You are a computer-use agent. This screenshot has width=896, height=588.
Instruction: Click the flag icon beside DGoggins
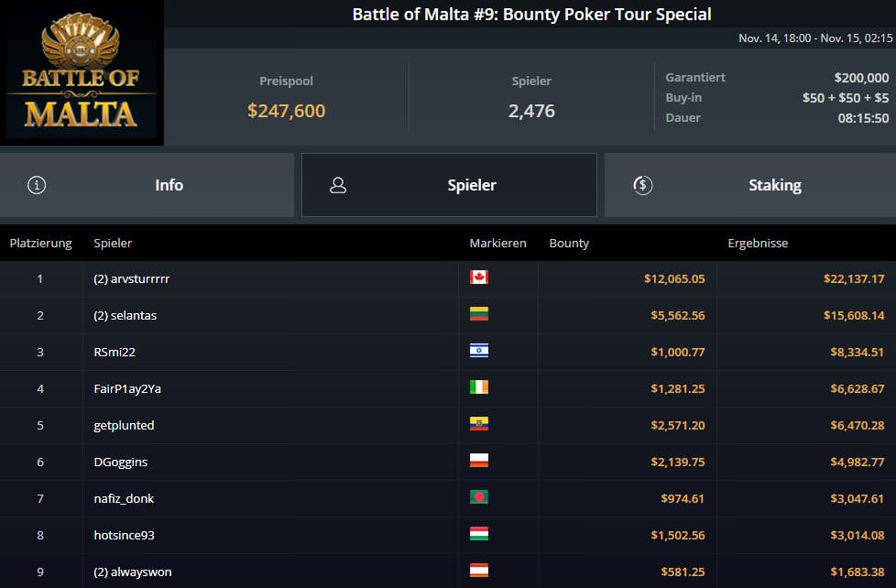point(478,461)
